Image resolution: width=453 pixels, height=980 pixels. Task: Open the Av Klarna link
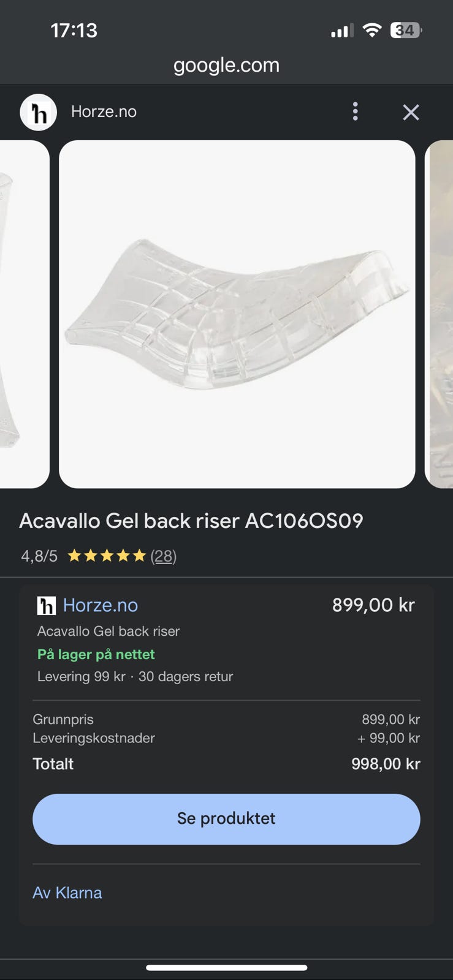pyautogui.click(x=67, y=892)
